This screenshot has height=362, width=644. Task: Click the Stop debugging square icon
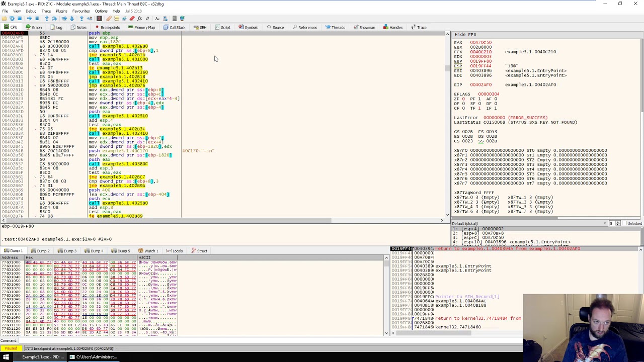point(20,18)
